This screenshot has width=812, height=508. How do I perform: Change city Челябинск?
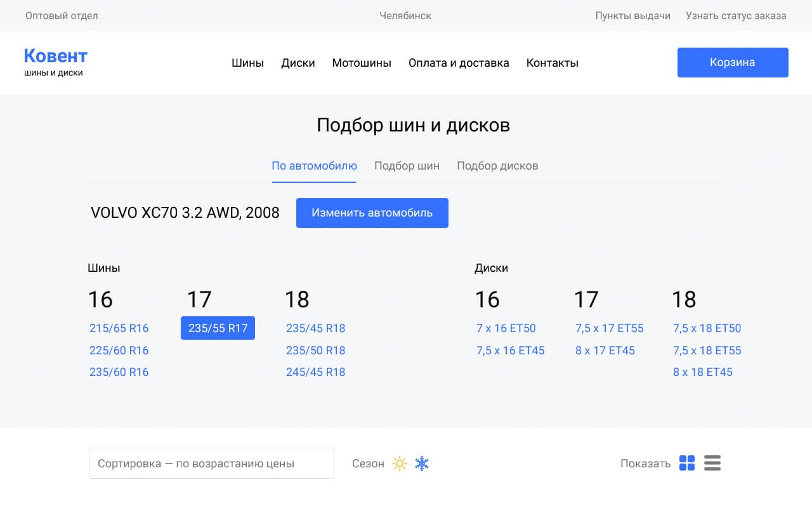405,15
